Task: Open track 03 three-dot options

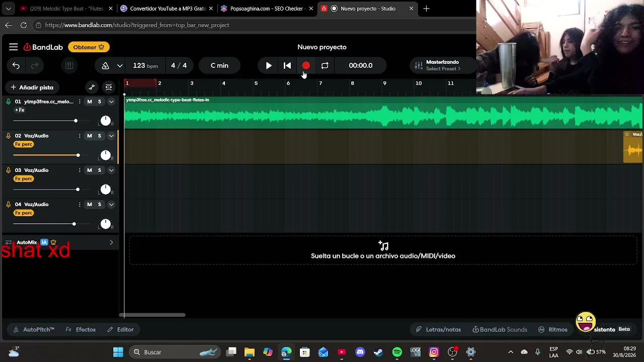Action: click(x=79, y=170)
